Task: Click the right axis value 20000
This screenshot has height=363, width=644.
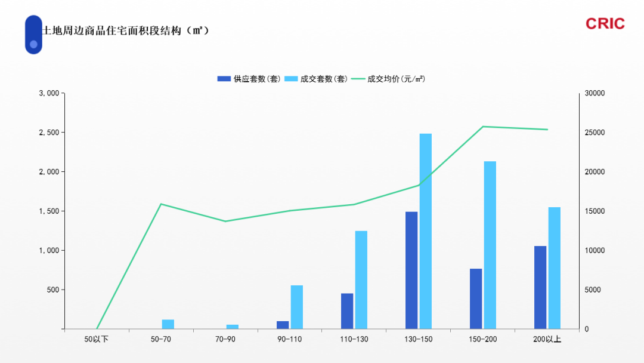Action: 595,172
